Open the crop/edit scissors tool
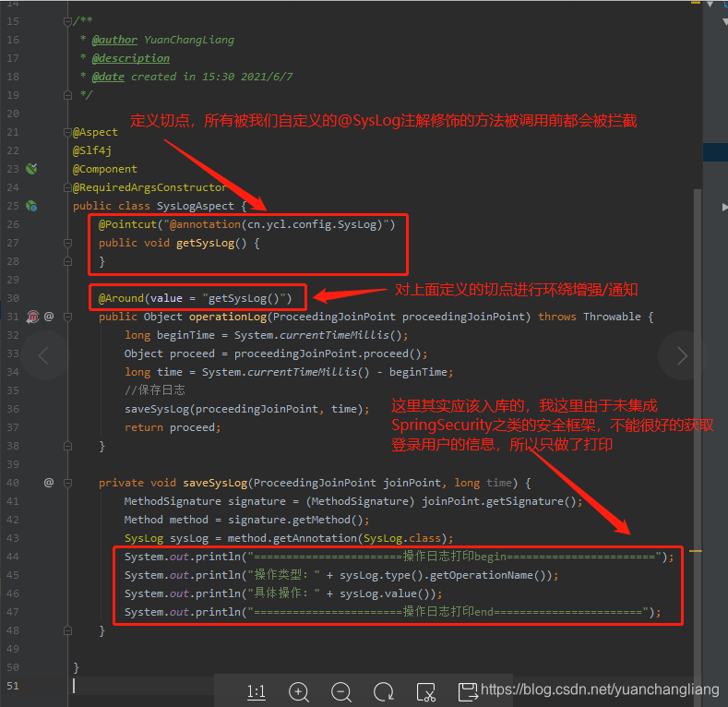This screenshot has width=728, height=707. [425, 692]
